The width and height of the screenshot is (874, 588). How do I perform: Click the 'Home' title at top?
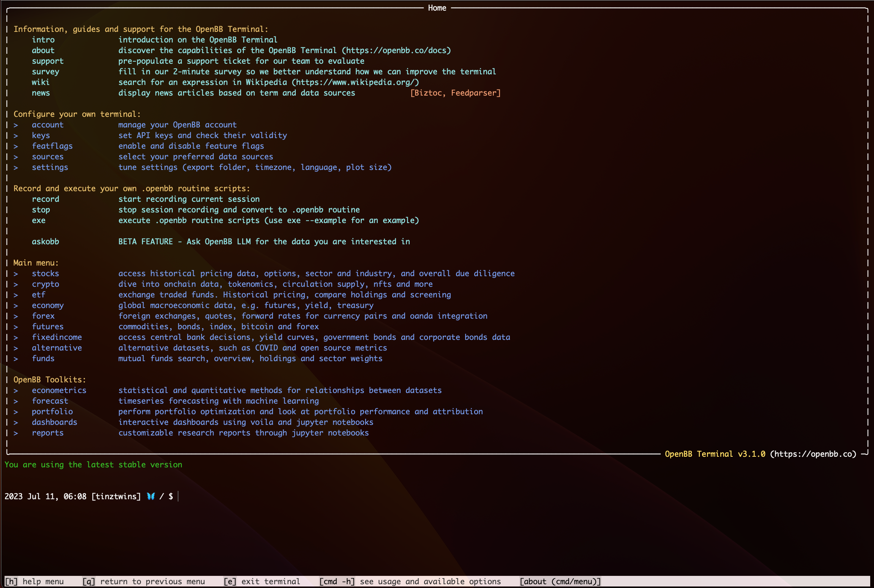(437, 8)
